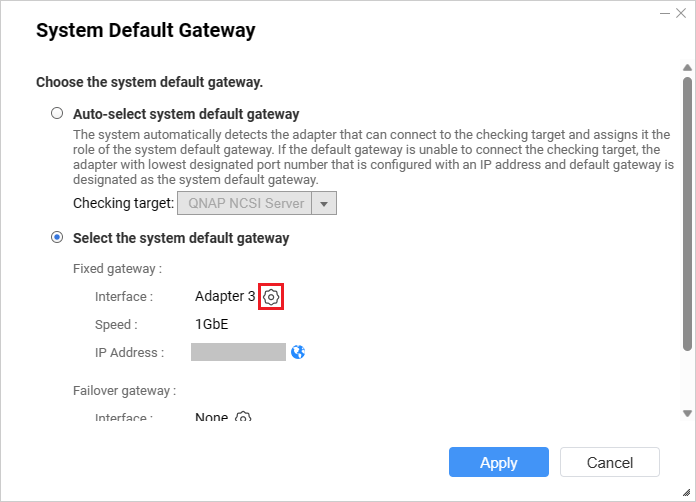Close the dialog with the X icon
696x502 pixels.
pos(681,13)
